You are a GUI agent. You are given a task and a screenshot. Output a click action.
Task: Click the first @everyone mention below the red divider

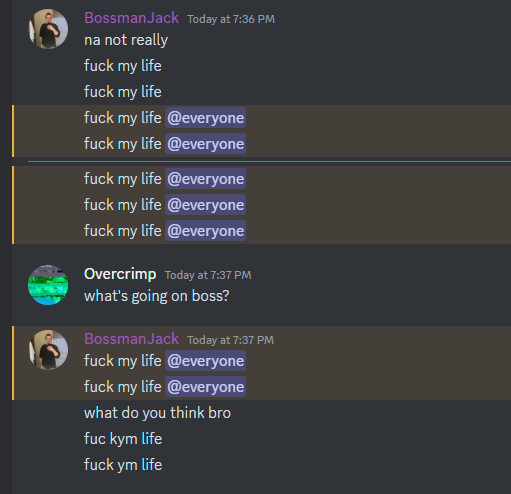pos(205,179)
